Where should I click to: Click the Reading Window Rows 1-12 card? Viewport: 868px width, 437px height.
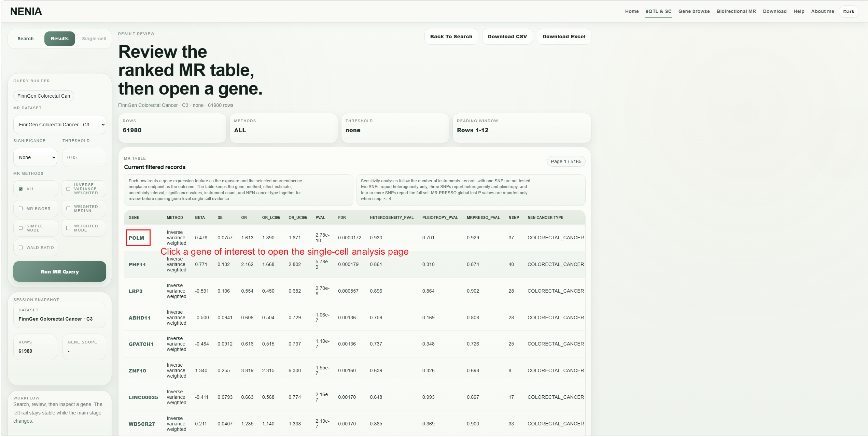(522, 128)
